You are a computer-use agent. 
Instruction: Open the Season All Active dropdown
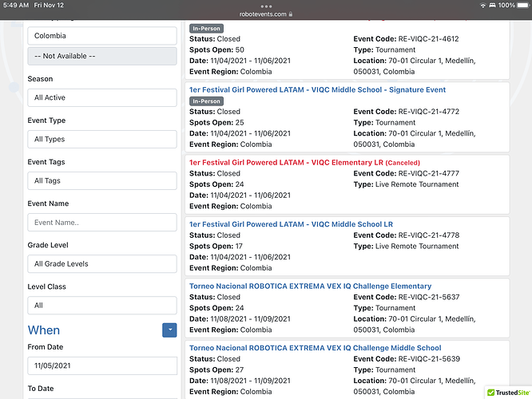[102, 97]
